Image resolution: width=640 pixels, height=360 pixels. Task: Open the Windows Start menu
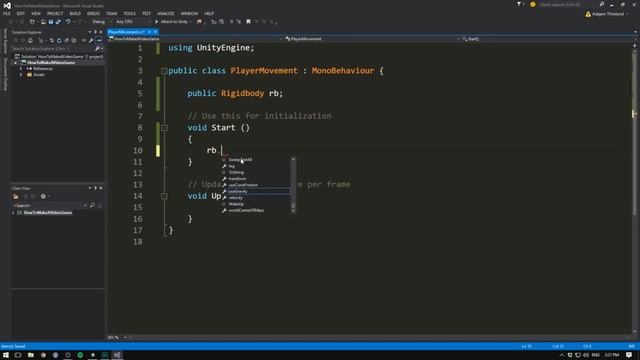click(6, 355)
